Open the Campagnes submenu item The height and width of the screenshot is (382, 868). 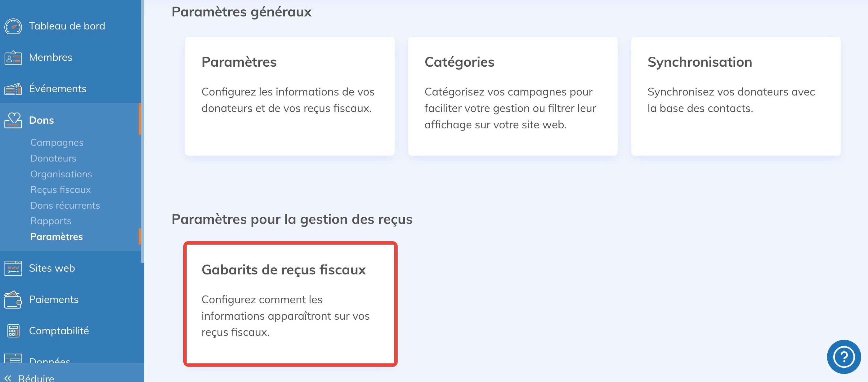point(56,143)
